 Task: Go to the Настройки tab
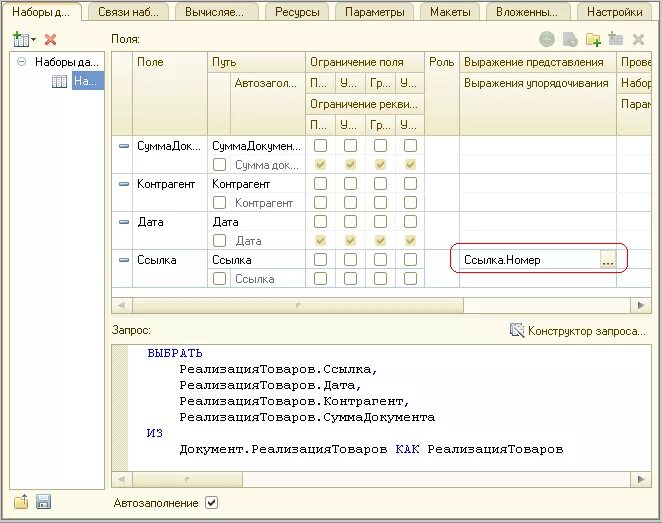615,12
